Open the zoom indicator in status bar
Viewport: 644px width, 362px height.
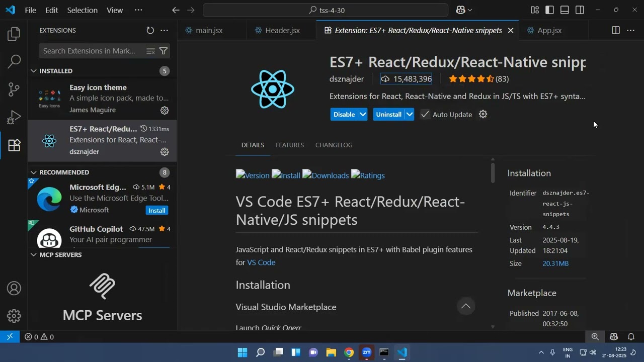595,337
